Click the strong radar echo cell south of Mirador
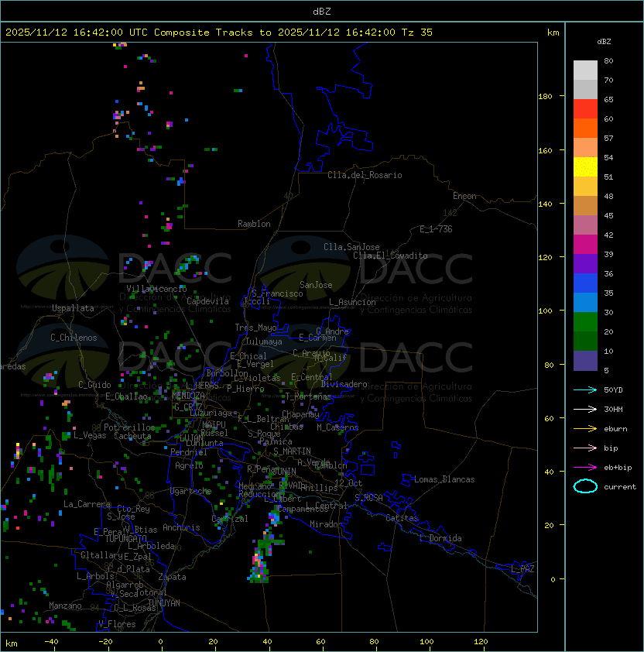Image resolution: width=644 pixels, height=652 pixels. (260, 566)
